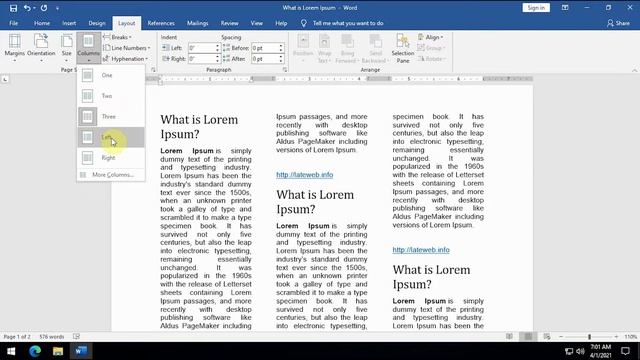Open the Page Setup dialog launcher

[153, 70]
